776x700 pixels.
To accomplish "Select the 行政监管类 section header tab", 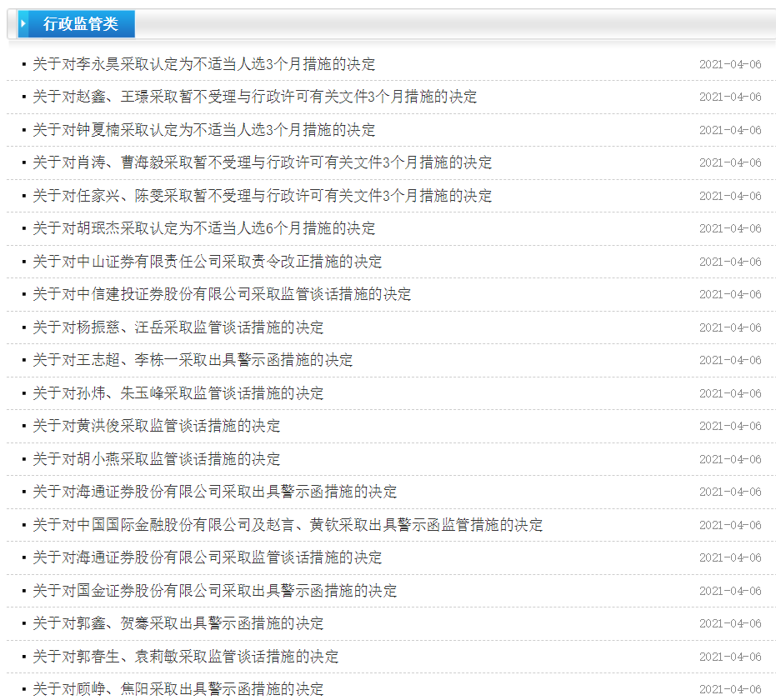I will tap(80, 24).
